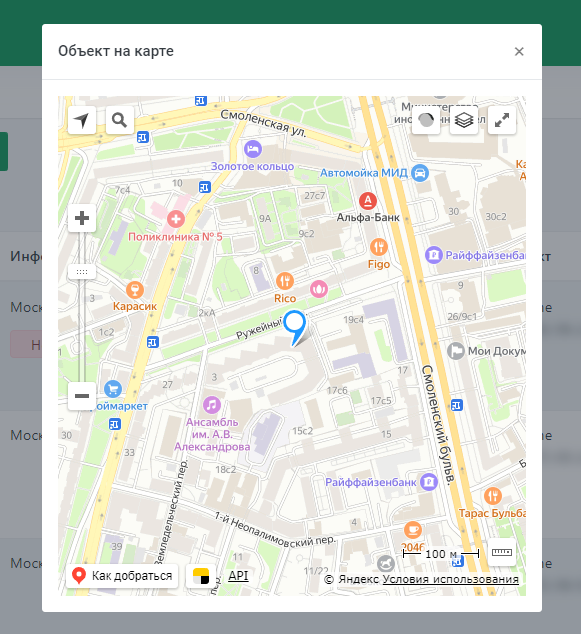Click the Мои Документы flag icon
581x634 pixels.
point(456,351)
